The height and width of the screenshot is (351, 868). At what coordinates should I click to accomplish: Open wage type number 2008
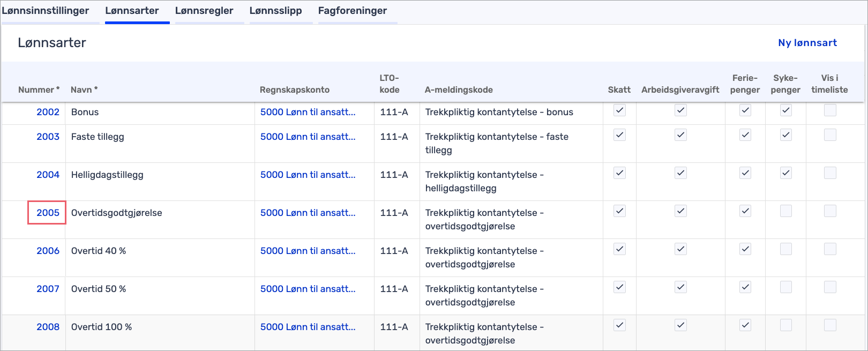pyautogui.click(x=48, y=327)
